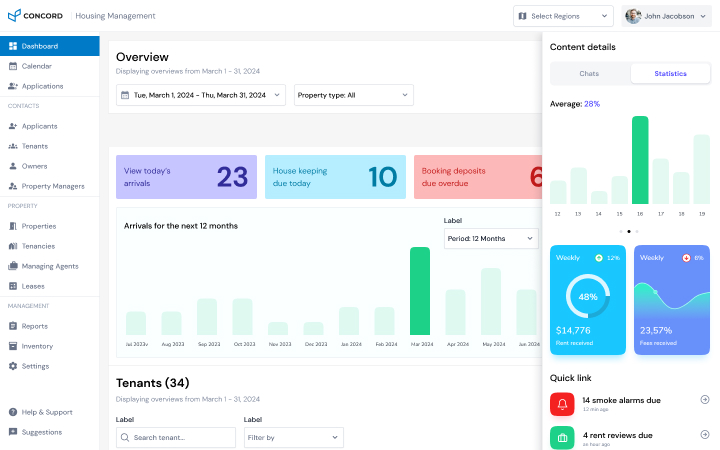Click the first carousel pagination dot
The height and width of the screenshot is (450, 720).
[x=620, y=231]
